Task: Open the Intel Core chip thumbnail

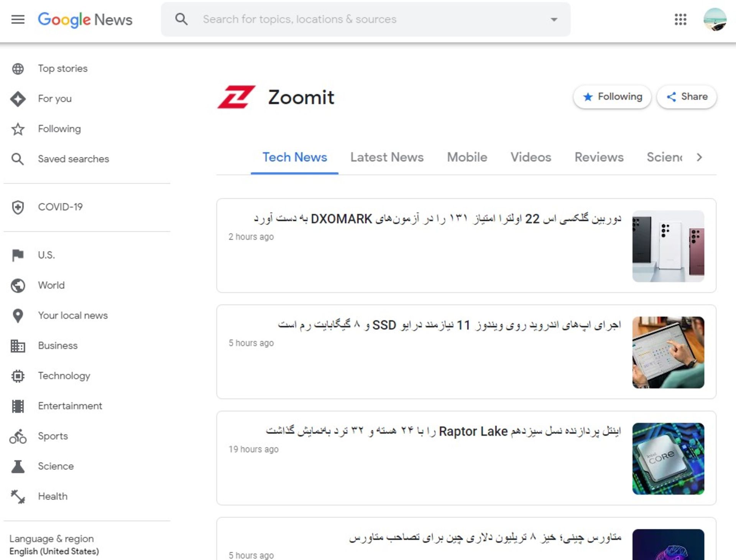Action: tap(668, 458)
